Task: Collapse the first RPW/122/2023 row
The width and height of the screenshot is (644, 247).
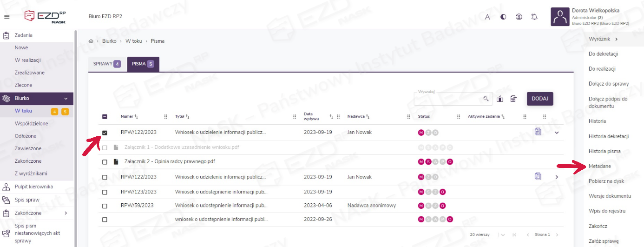Action: tap(557, 133)
